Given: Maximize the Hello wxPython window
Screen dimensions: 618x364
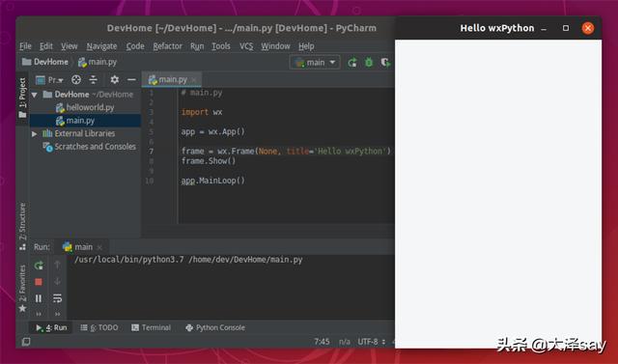Looking at the screenshot, I should click(x=566, y=28).
